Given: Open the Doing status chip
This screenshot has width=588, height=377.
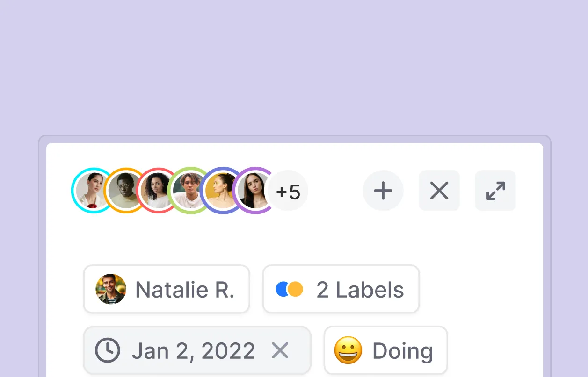Looking at the screenshot, I should (x=385, y=350).
